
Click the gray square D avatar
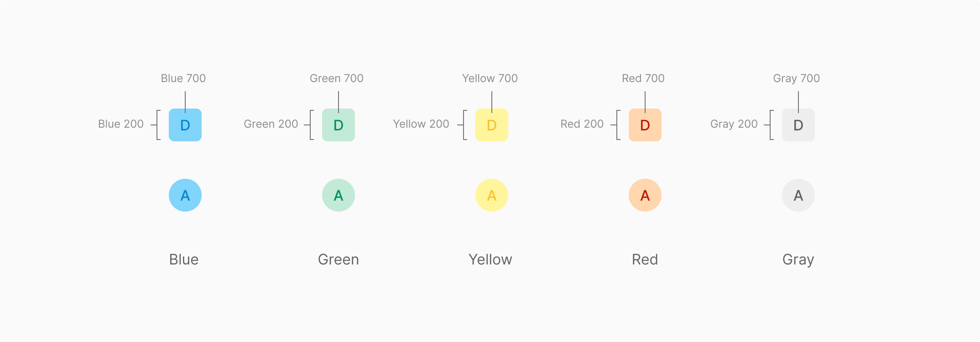[798, 125]
